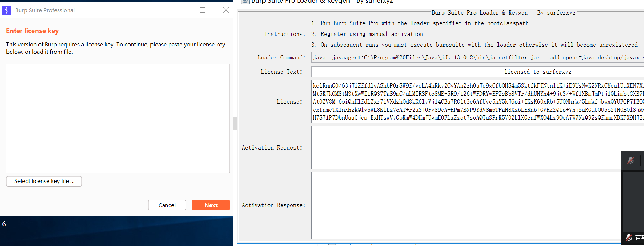Click the generated License text box
The image size is (644, 246).
(x=478, y=102)
